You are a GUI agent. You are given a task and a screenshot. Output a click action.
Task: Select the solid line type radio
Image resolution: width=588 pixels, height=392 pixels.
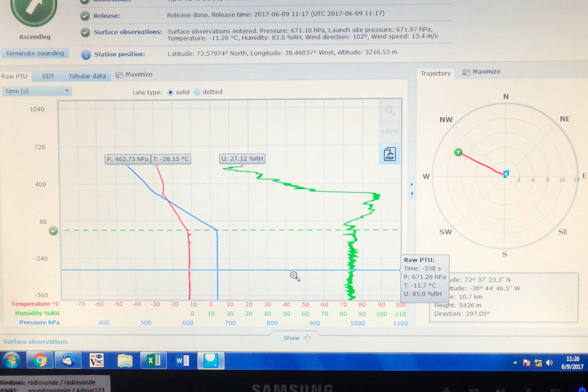[x=170, y=92]
